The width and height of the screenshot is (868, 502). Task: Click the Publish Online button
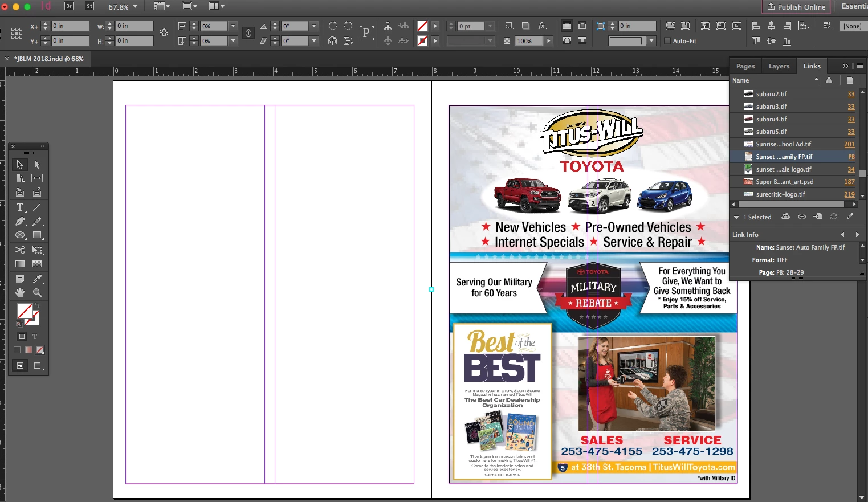[x=796, y=7]
